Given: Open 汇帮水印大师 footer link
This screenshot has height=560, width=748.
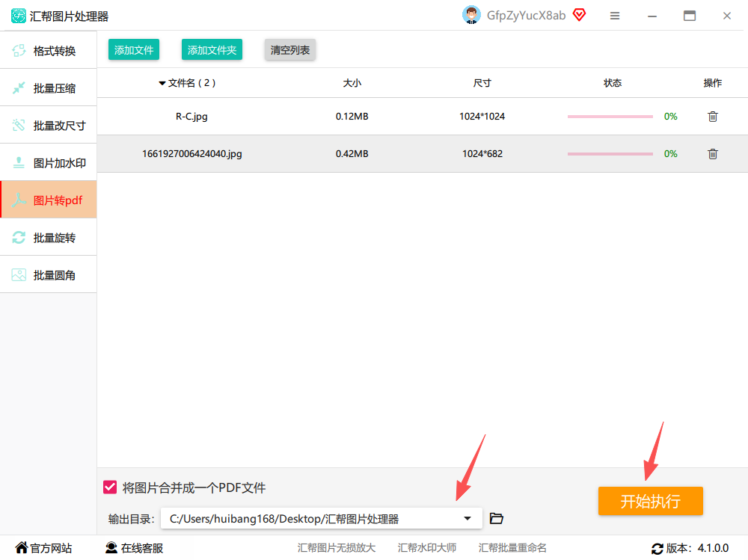Looking at the screenshot, I should click(x=427, y=548).
